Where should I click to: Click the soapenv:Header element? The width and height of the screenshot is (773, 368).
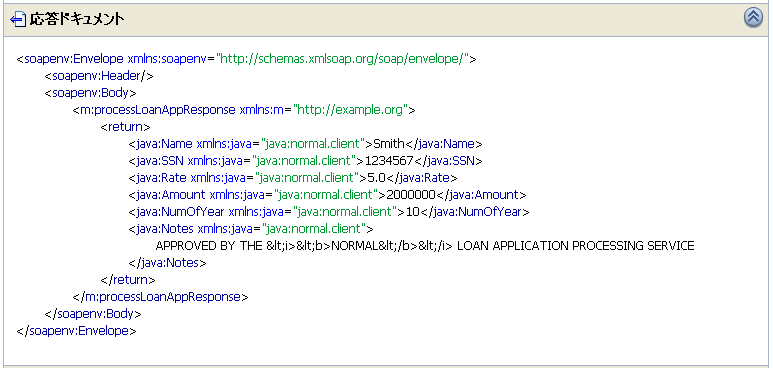100,76
